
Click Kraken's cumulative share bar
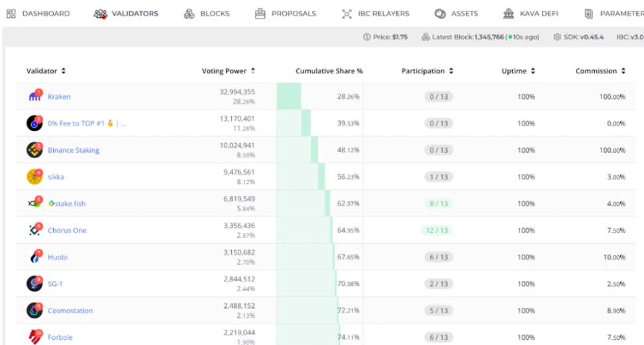289,97
